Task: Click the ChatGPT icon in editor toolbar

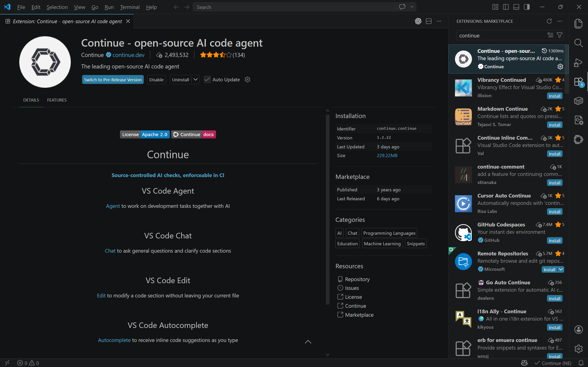Action: click(418, 21)
